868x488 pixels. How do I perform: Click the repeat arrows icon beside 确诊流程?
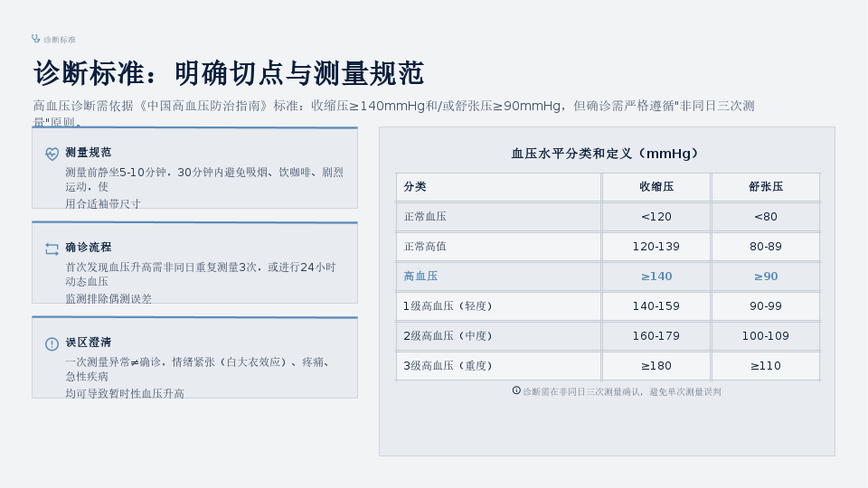[x=52, y=249]
